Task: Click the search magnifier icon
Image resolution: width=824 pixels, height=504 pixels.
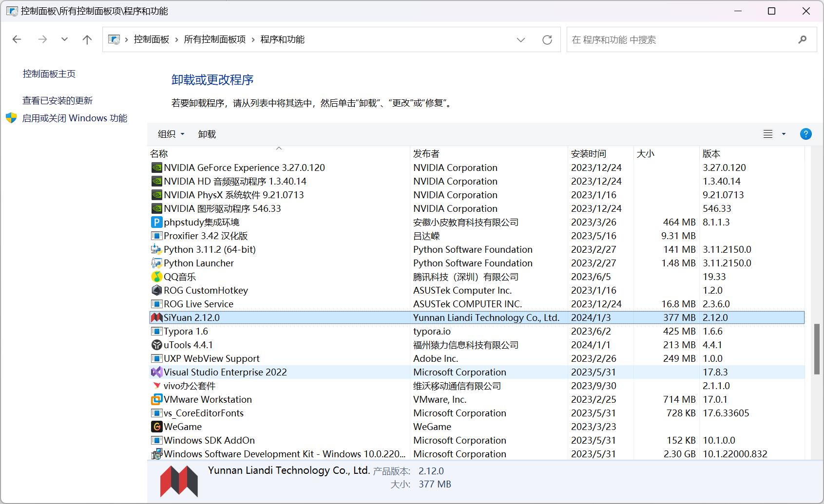Action: 802,39
